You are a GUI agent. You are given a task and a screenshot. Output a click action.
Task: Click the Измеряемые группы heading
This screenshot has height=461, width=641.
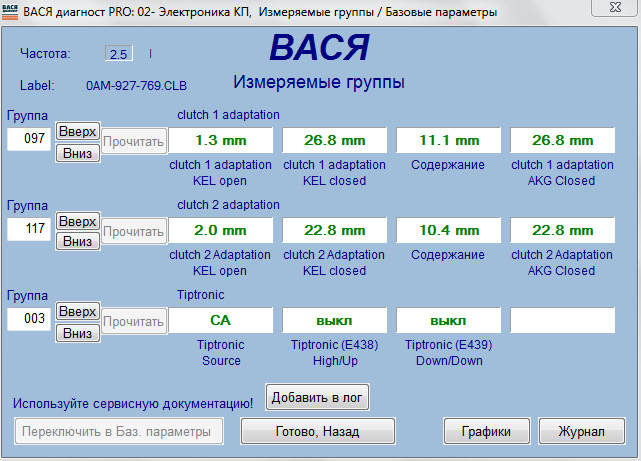319,82
